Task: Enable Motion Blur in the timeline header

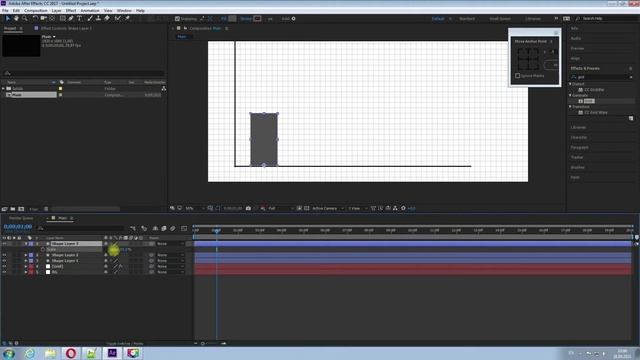Action: [173, 229]
